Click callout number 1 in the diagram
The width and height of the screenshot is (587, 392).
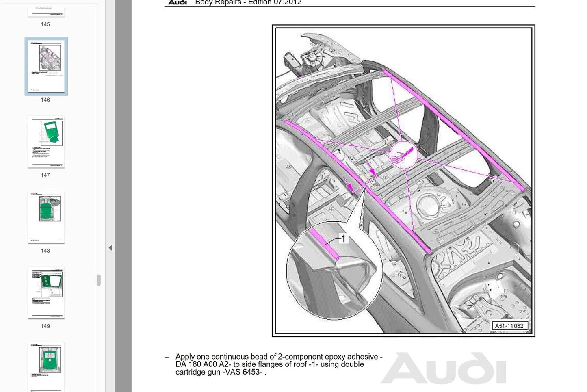click(343, 238)
